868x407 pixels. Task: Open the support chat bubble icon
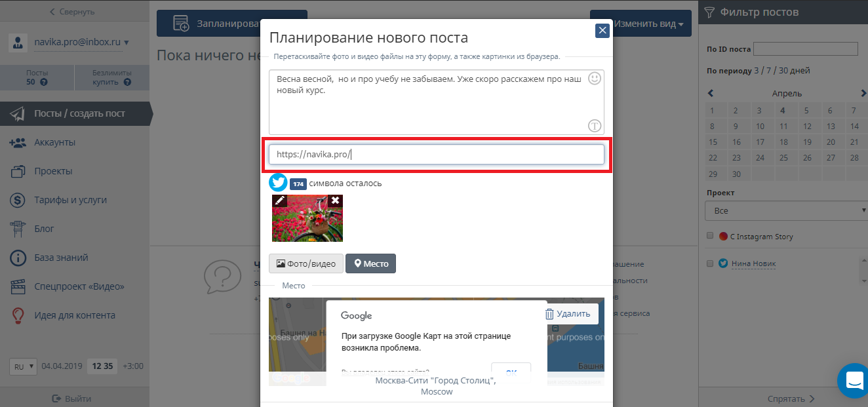click(854, 379)
